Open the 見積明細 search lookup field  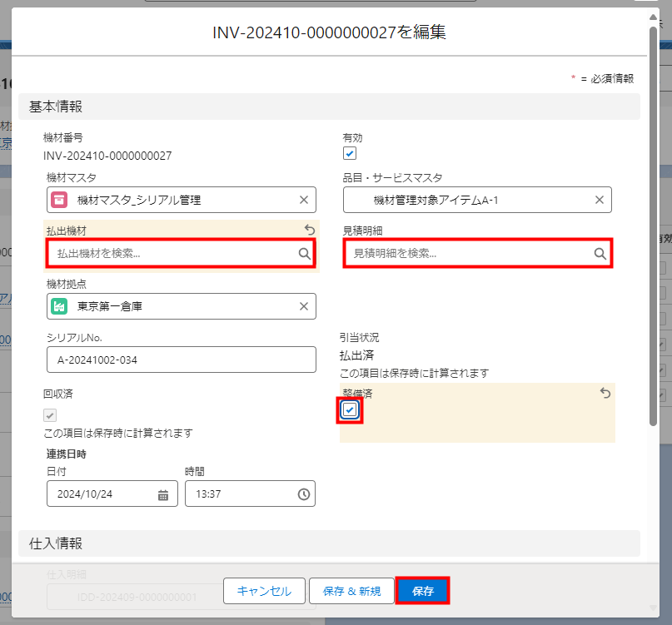click(x=470, y=254)
